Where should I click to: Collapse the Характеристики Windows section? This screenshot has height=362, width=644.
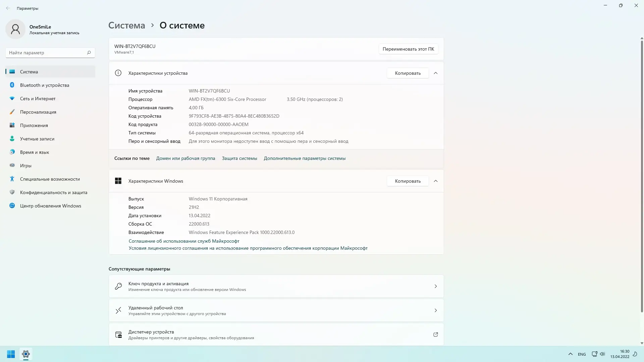click(x=435, y=181)
